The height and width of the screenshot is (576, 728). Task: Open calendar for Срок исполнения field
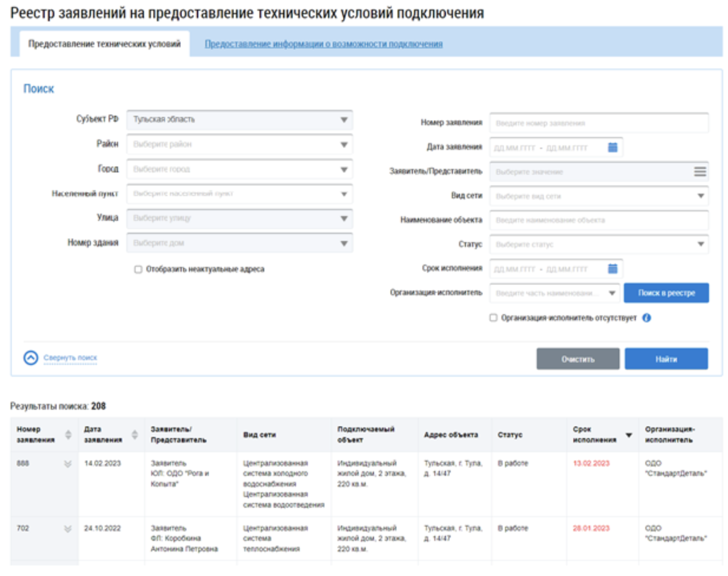coord(612,268)
